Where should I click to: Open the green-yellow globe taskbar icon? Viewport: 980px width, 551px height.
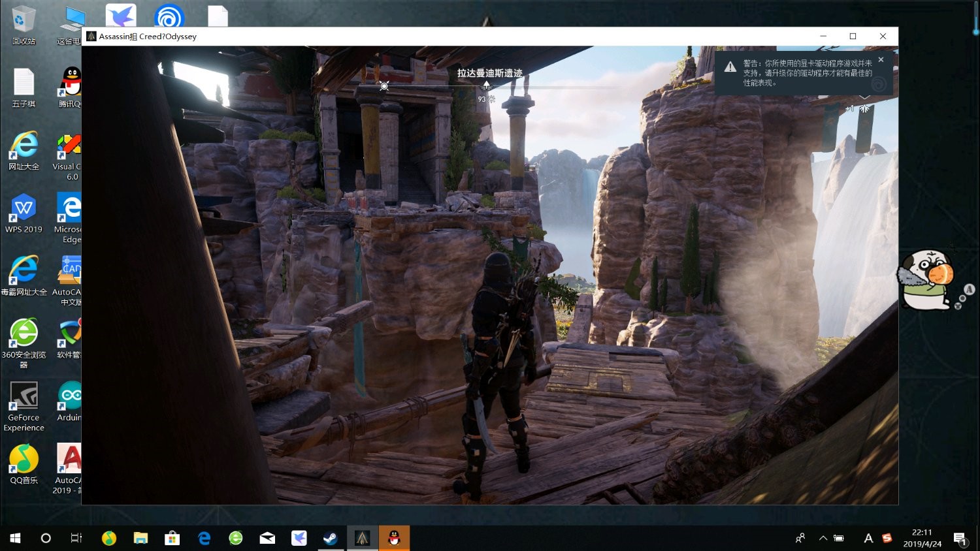108,538
